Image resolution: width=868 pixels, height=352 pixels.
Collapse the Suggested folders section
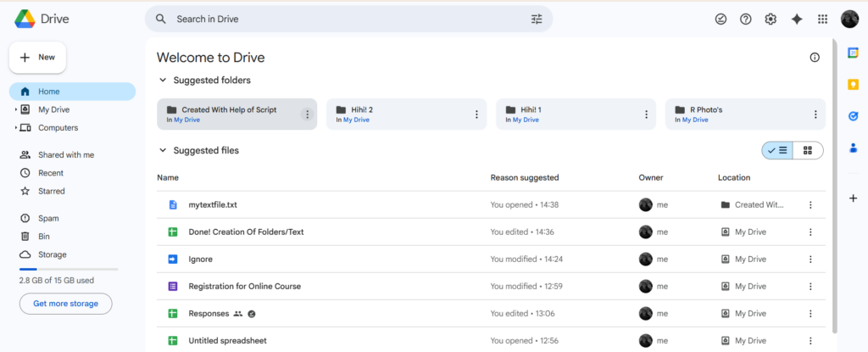pyautogui.click(x=163, y=81)
